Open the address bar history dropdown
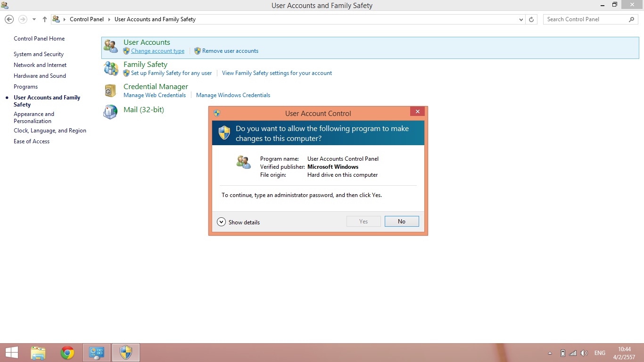644x362 pixels. pyautogui.click(x=521, y=19)
